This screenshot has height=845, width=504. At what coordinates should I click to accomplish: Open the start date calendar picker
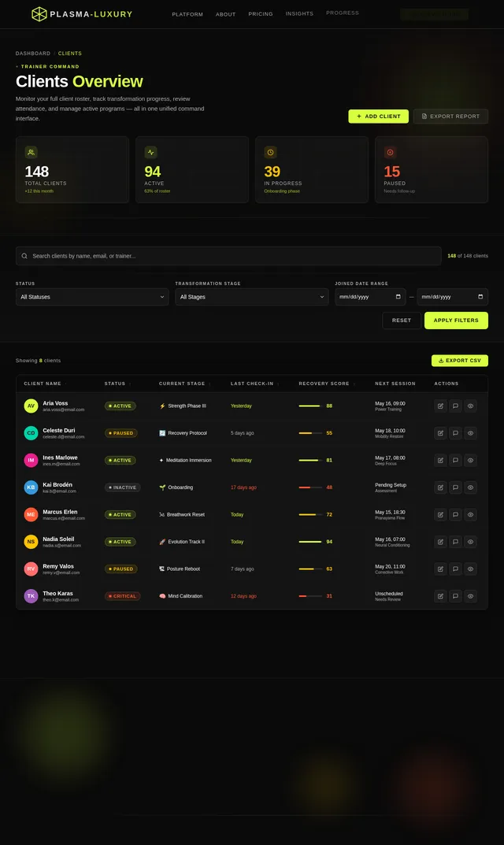398,297
